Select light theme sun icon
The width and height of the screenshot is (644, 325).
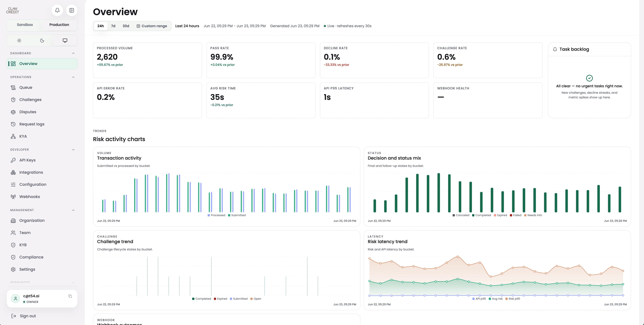coord(19,40)
